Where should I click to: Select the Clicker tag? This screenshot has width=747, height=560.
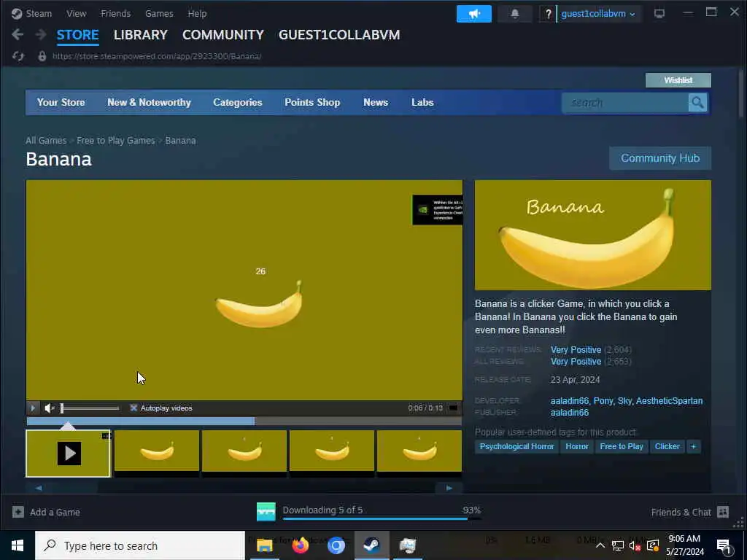[x=667, y=447]
